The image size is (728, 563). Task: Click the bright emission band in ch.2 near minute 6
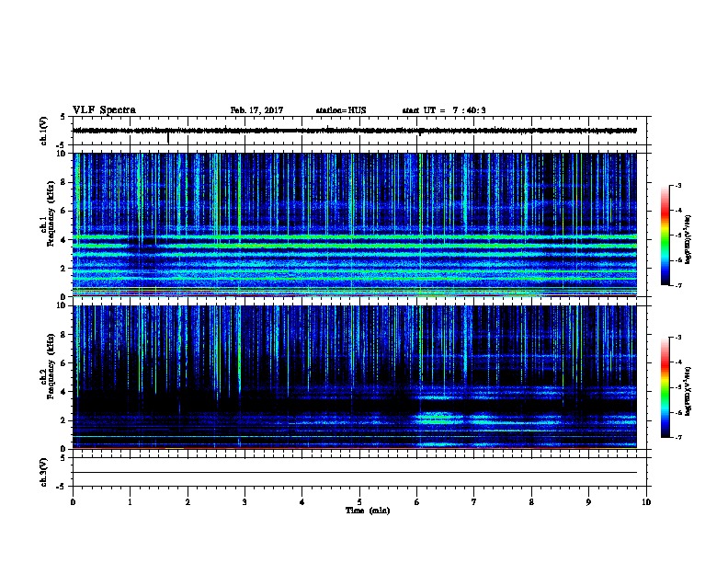point(437,418)
